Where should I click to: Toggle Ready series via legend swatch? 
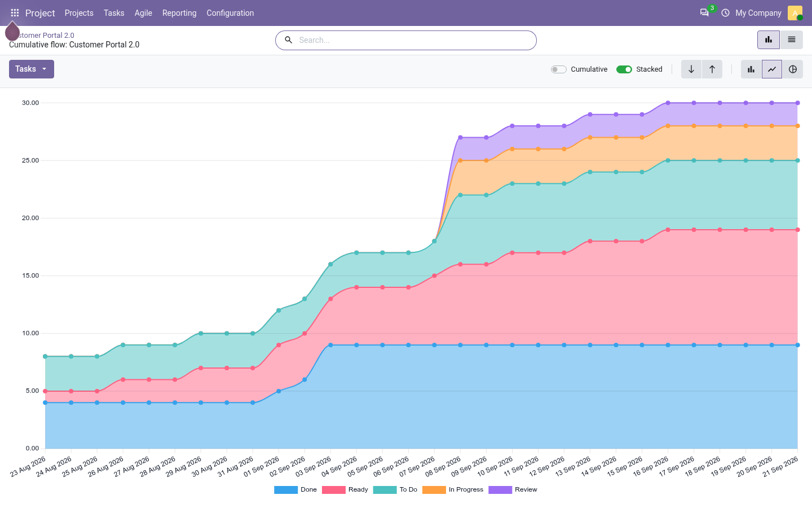334,490
